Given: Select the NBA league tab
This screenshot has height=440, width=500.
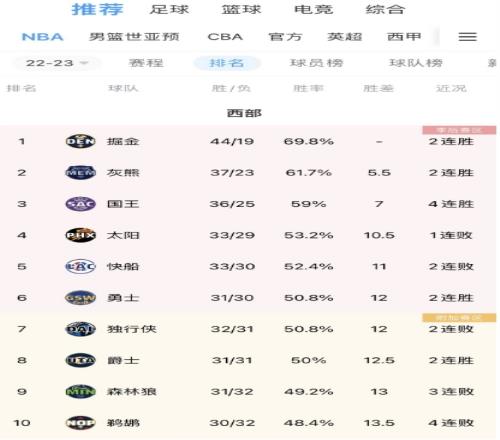Looking at the screenshot, I should click(x=43, y=37).
